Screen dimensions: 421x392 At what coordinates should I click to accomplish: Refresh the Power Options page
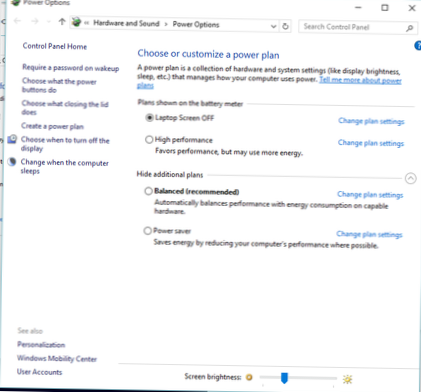click(x=285, y=26)
